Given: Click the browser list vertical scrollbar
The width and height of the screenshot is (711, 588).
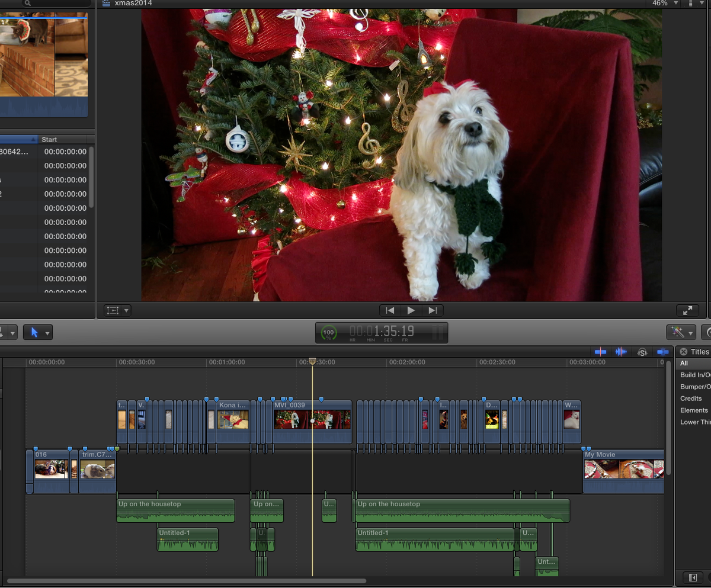Looking at the screenshot, I should 91,177.
